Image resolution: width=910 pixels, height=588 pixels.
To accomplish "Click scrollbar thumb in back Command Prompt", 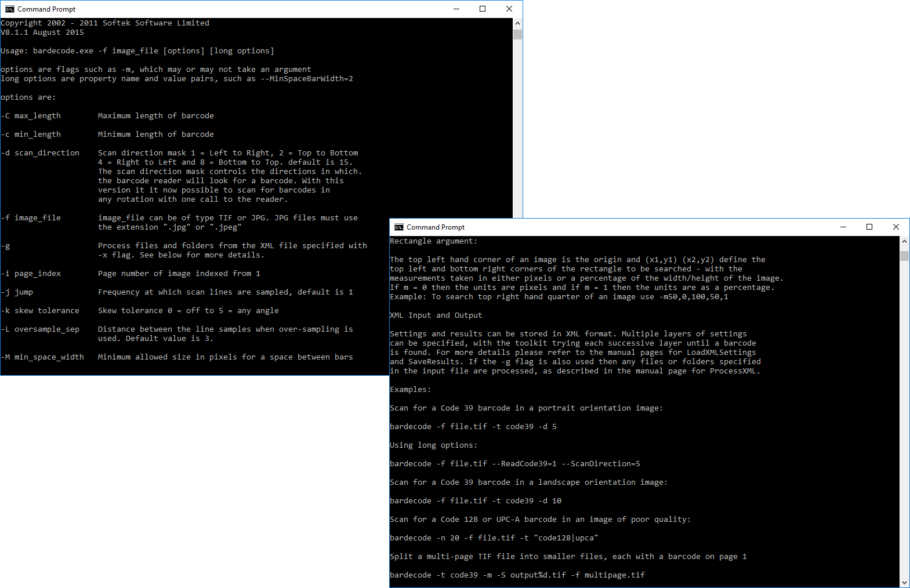I will coord(517,34).
